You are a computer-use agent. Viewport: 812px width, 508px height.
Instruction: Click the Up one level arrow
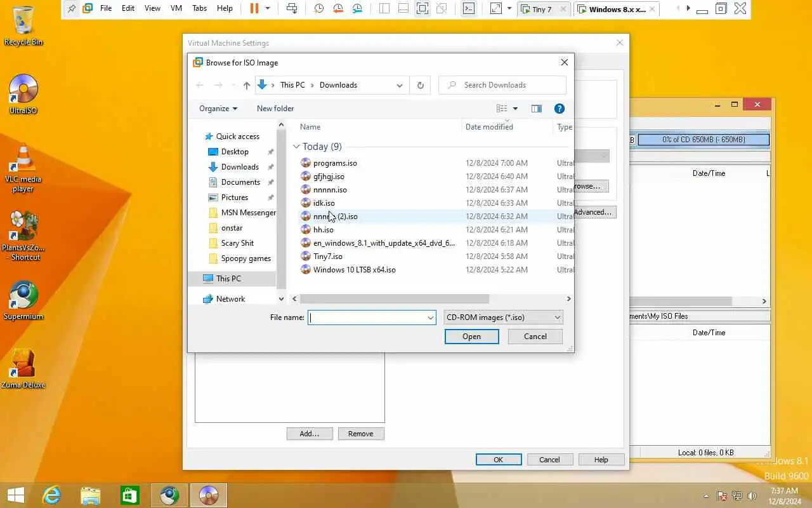(x=247, y=85)
